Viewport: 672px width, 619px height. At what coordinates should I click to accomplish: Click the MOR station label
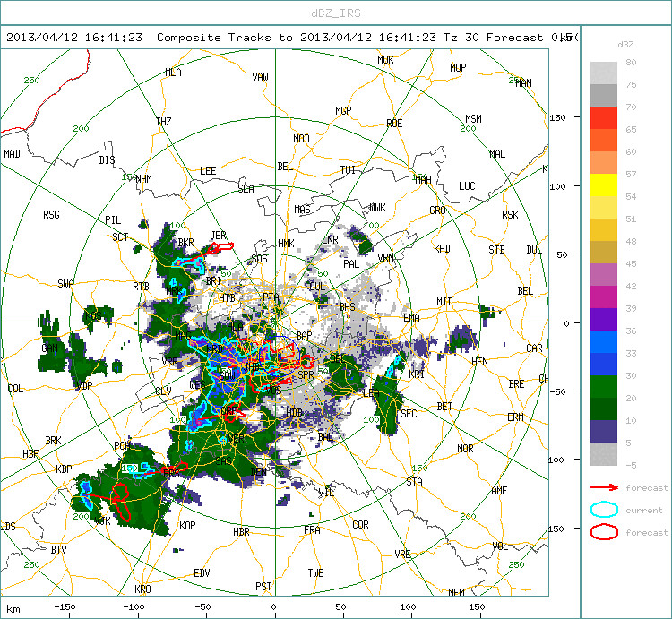click(x=465, y=449)
